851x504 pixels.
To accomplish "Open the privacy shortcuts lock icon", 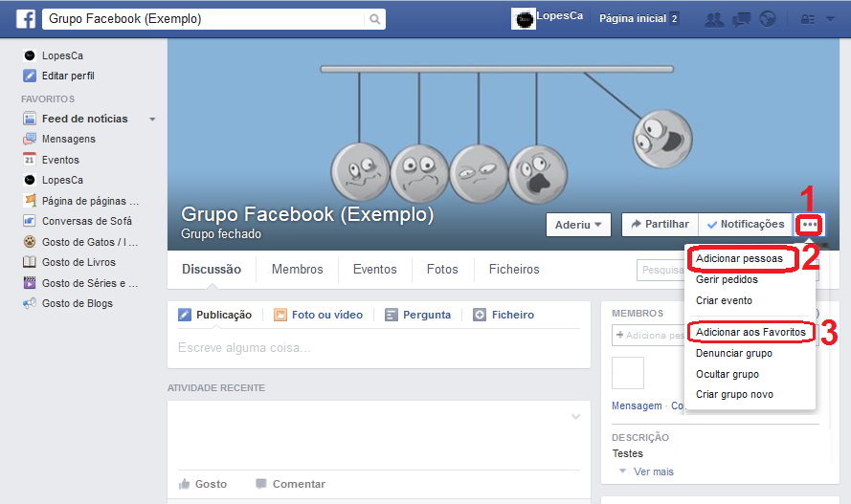I will coord(808,19).
